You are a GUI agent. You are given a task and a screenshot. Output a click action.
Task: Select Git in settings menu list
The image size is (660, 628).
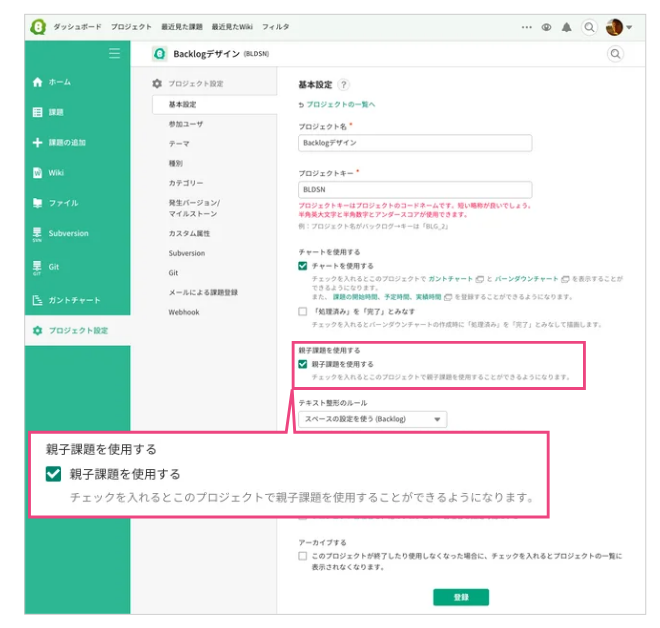point(173,273)
